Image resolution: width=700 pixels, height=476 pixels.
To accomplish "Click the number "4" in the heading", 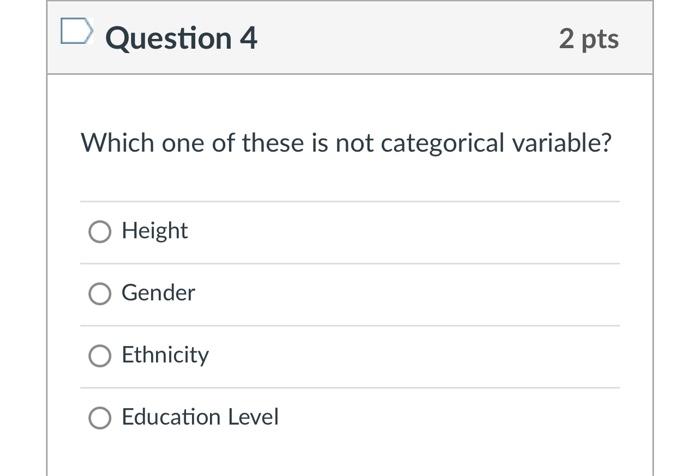I will pyautogui.click(x=247, y=38).
